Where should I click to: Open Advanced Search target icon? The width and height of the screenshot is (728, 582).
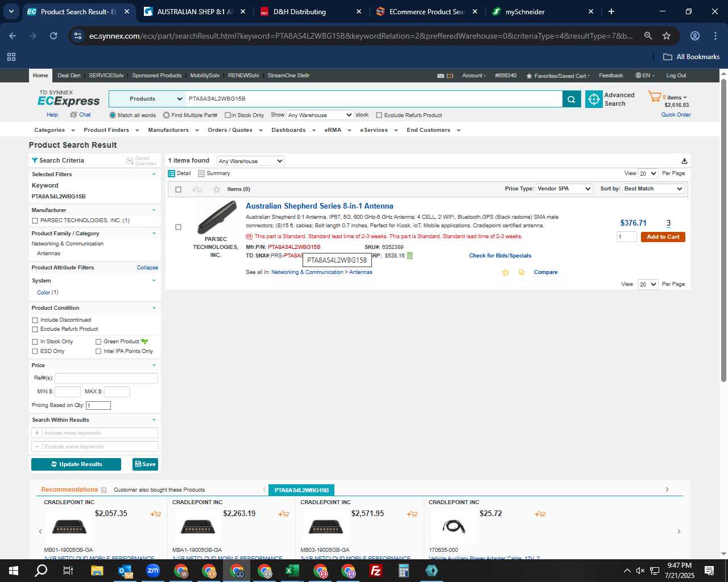pyautogui.click(x=594, y=99)
